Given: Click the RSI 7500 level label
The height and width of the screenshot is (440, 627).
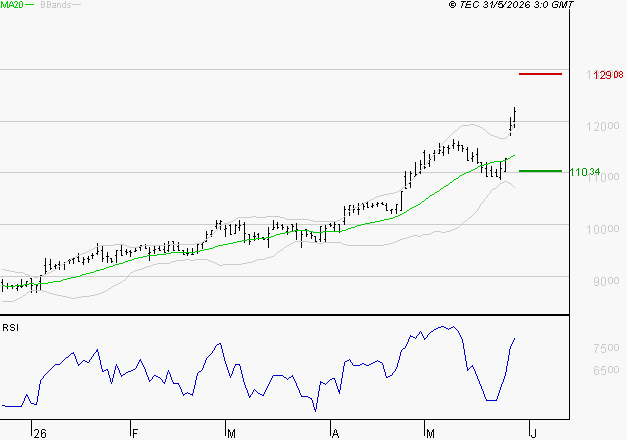Looking at the screenshot, I should point(606,348).
